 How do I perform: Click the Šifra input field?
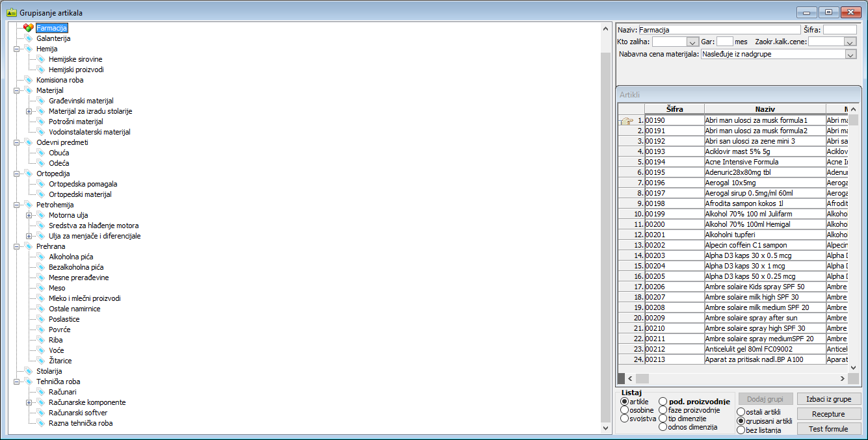pyautogui.click(x=839, y=29)
